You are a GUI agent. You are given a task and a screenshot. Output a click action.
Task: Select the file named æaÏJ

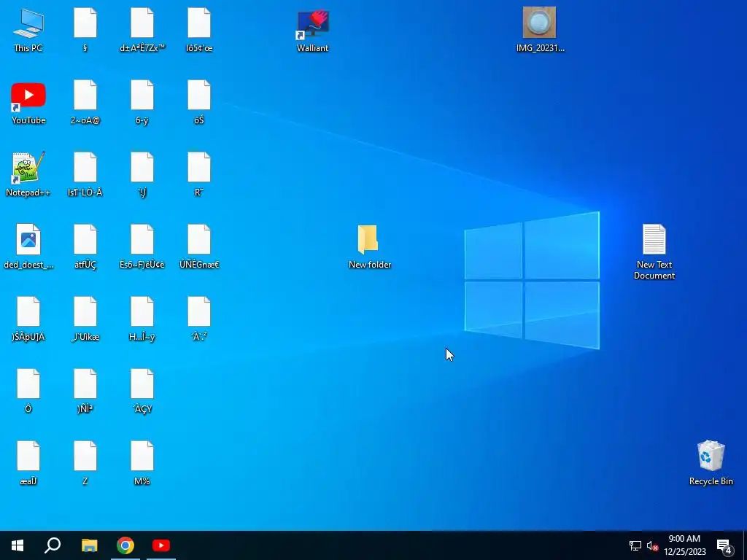pos(28,463)
